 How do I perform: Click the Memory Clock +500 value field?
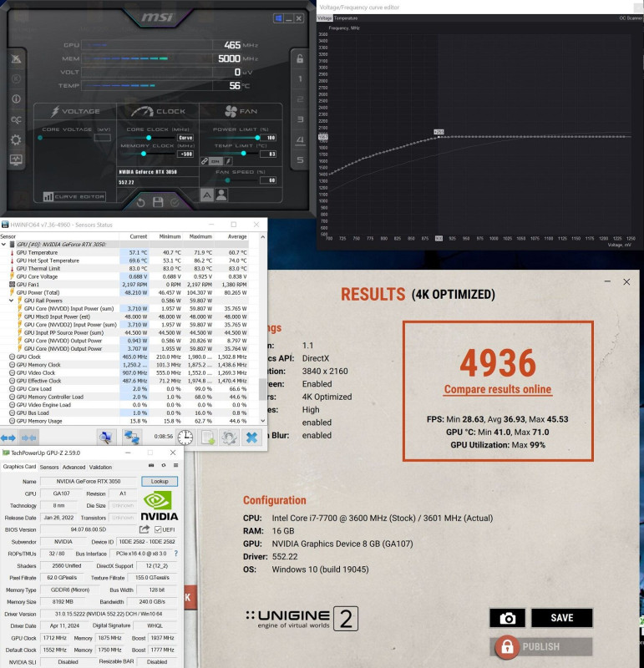186,154
